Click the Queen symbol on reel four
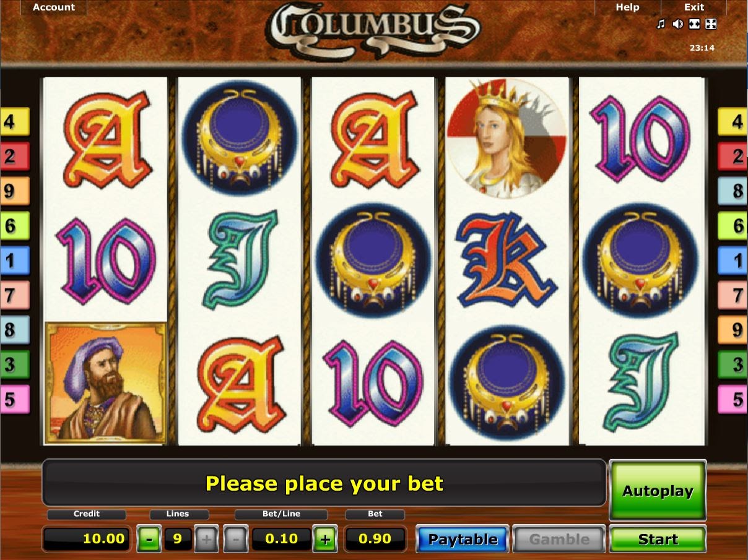Screen dimensions: 748x560 tap(507, 137)
